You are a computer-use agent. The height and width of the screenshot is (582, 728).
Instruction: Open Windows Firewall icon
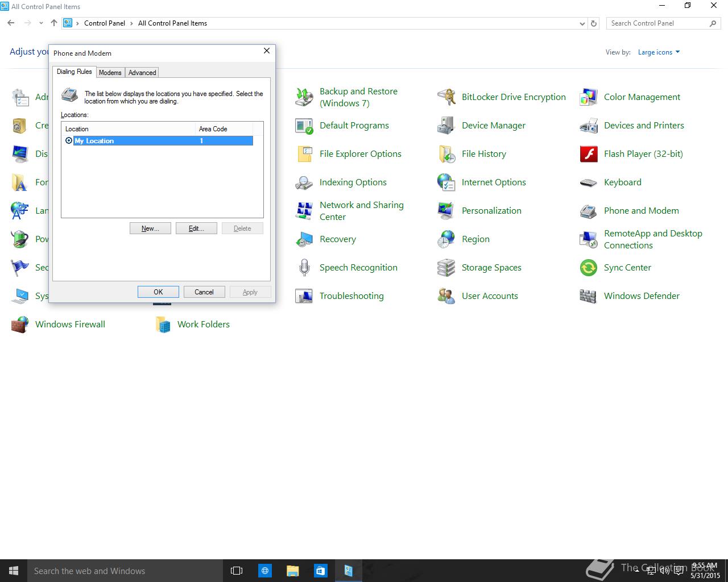[20, 325]
